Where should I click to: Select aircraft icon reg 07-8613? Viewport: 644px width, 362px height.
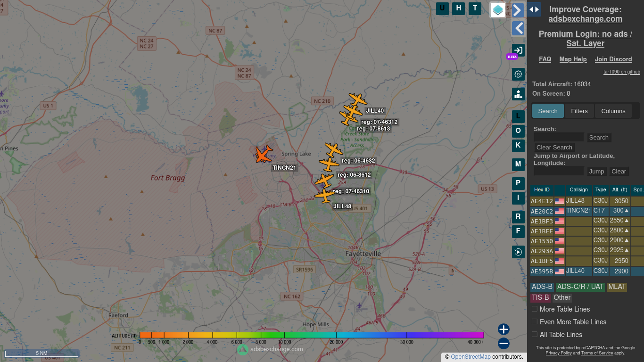(x=349, y=118)
